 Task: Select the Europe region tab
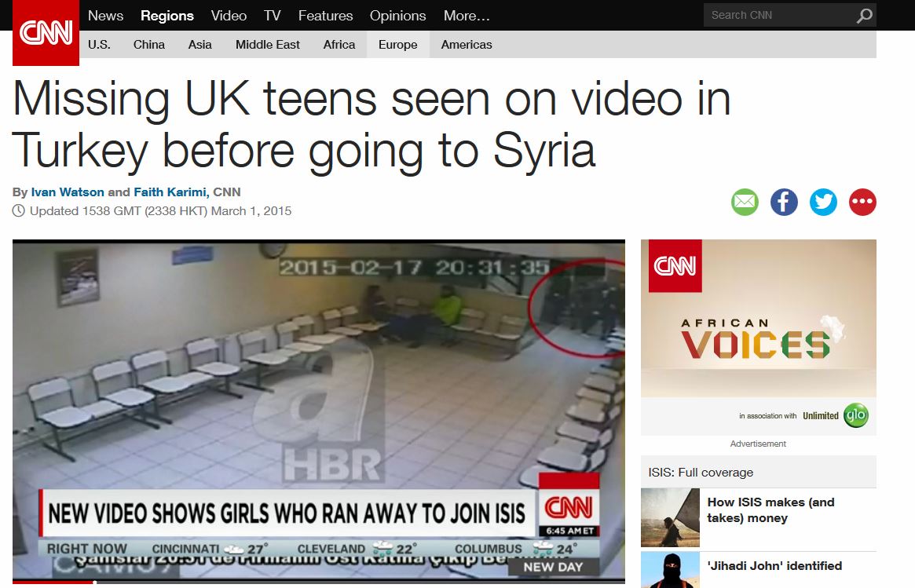398,44
